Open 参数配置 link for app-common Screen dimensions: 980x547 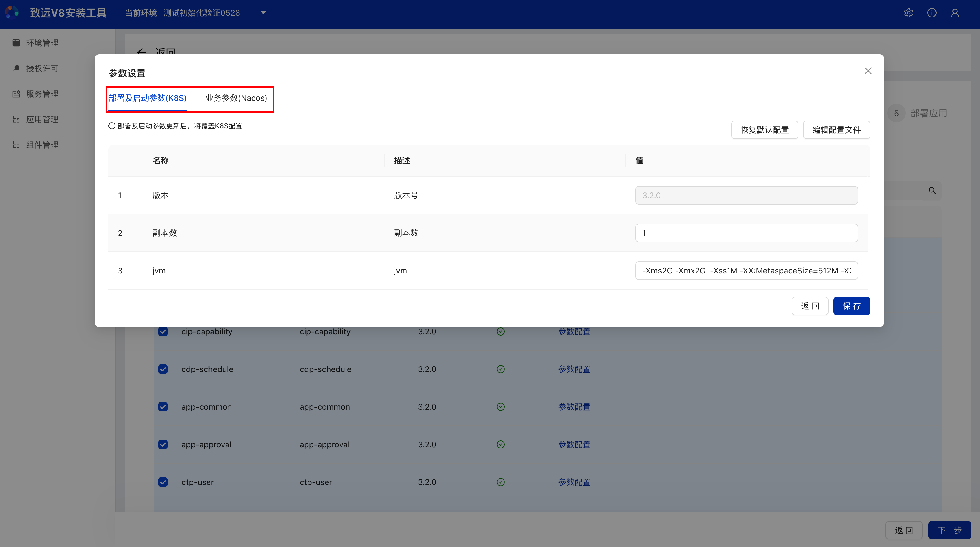tap(574, 407)
